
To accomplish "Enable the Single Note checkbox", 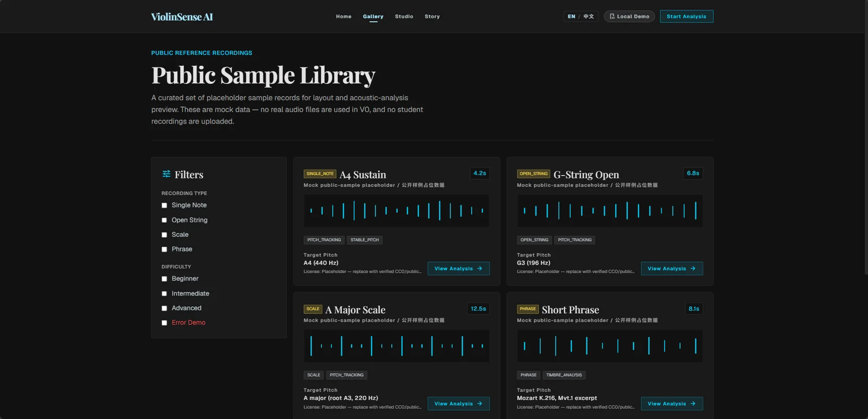I will point(164,205).
